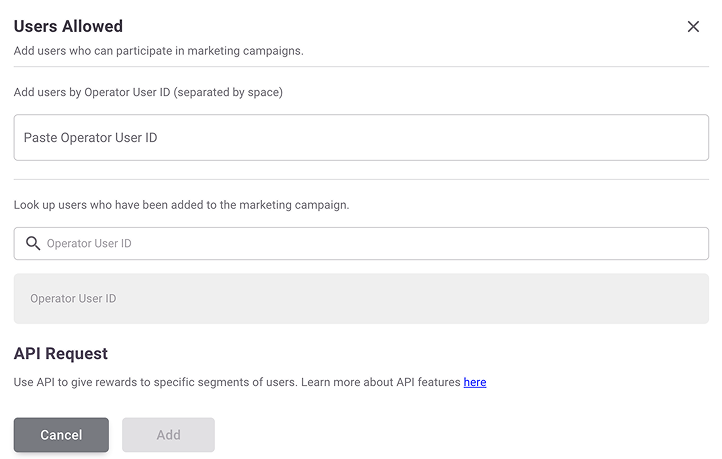Click the blank right side of the gray table header
722x459 pixels.
pyautogui.click(x=500, y=298)
